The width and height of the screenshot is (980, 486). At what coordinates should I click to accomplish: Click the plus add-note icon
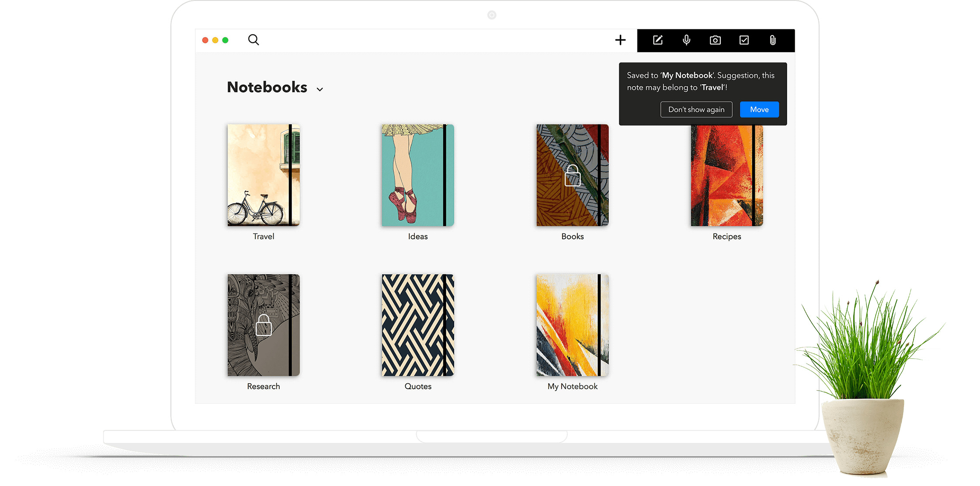point(620,40)
